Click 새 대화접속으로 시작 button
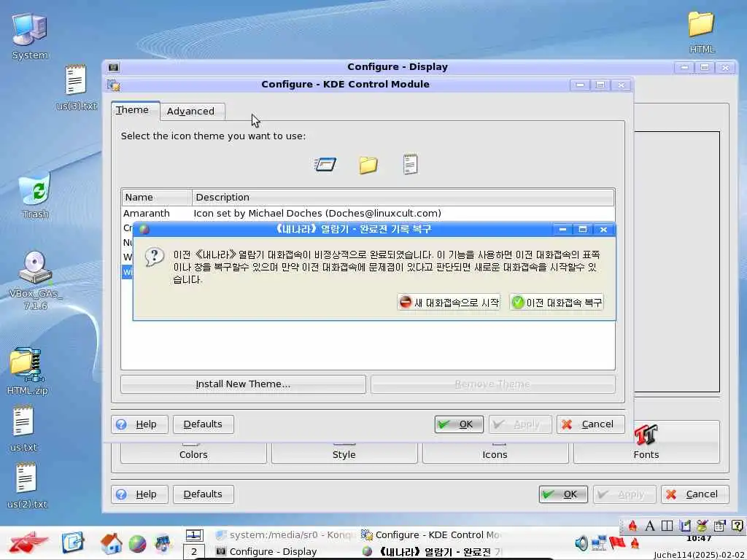 tap(449, 302)
